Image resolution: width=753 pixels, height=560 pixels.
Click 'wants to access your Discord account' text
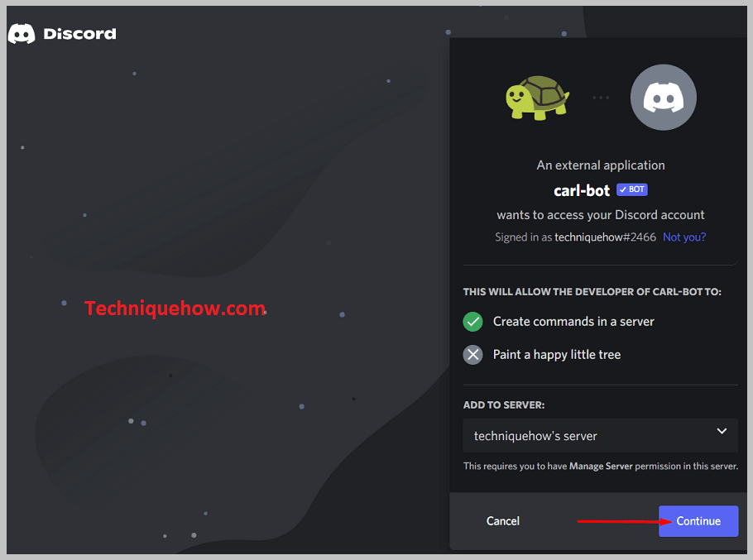pos(600,215)
